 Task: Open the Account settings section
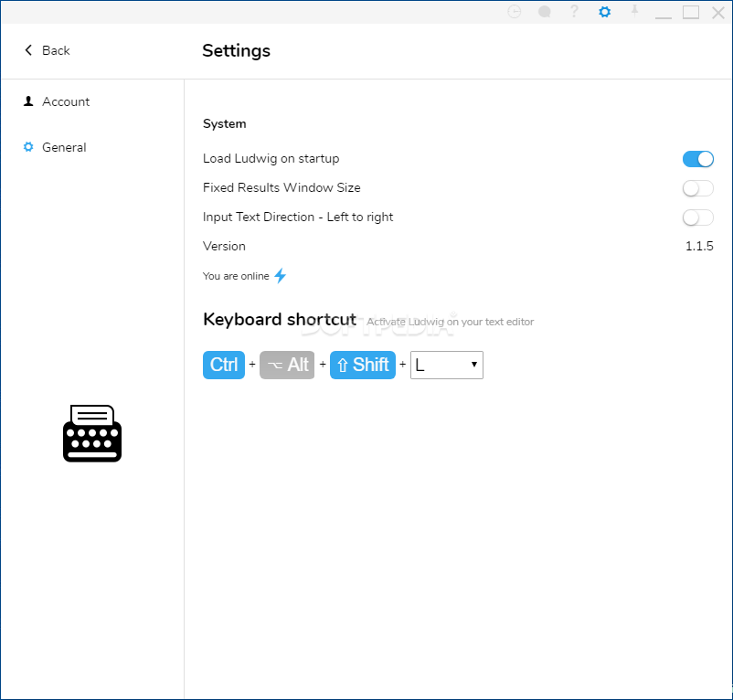coord(57,101)
